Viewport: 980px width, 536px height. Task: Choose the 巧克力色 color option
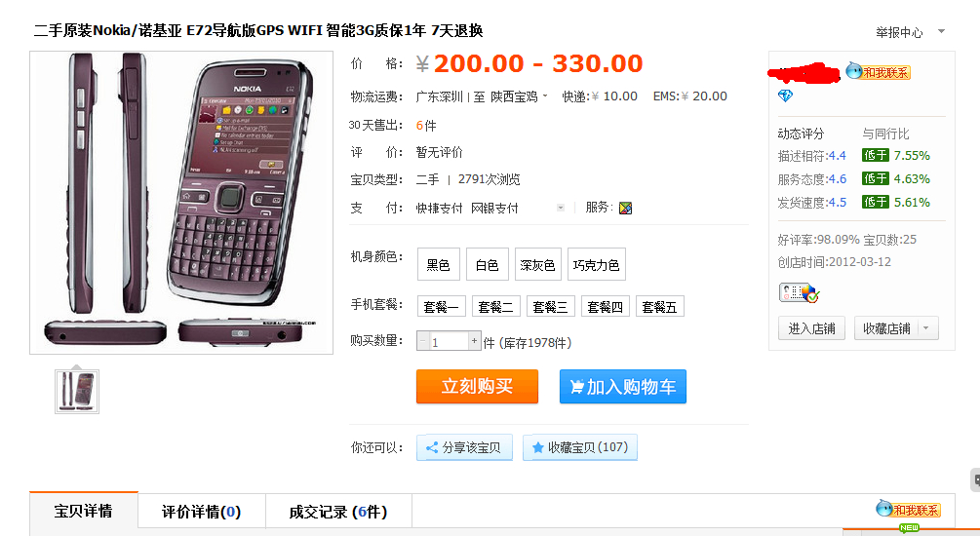pyautogui.click(x=596, y=265)
